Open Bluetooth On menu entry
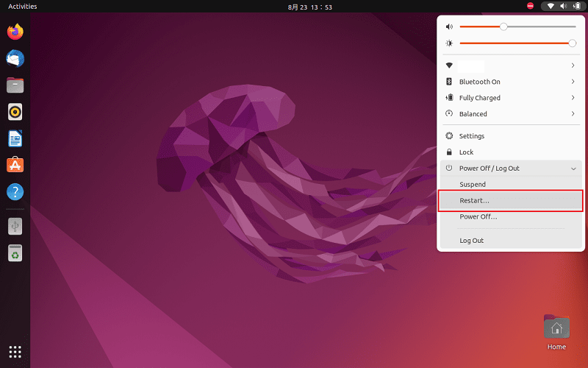Image resolution: width=588 pixels, height=368 pixels. click(511, 82)
